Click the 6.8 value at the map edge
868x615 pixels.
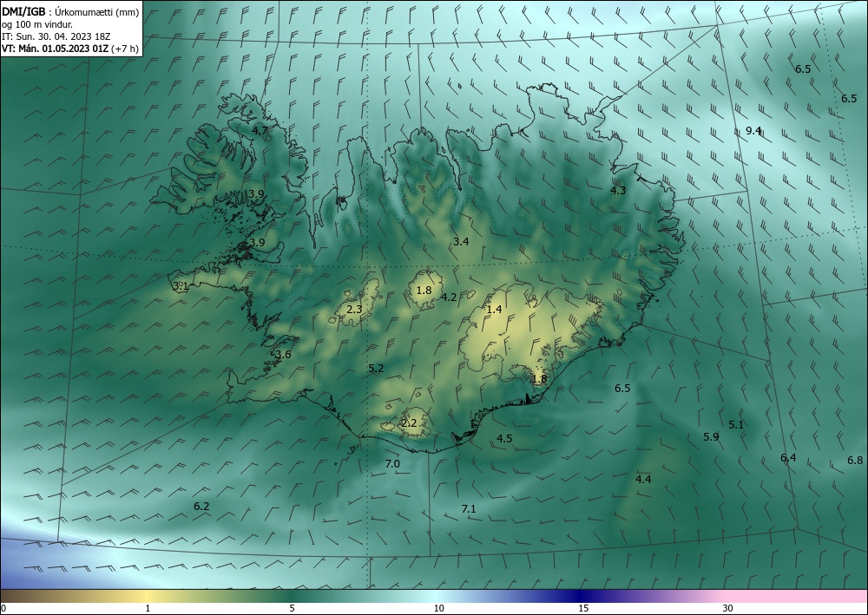(x=855, y=460)
